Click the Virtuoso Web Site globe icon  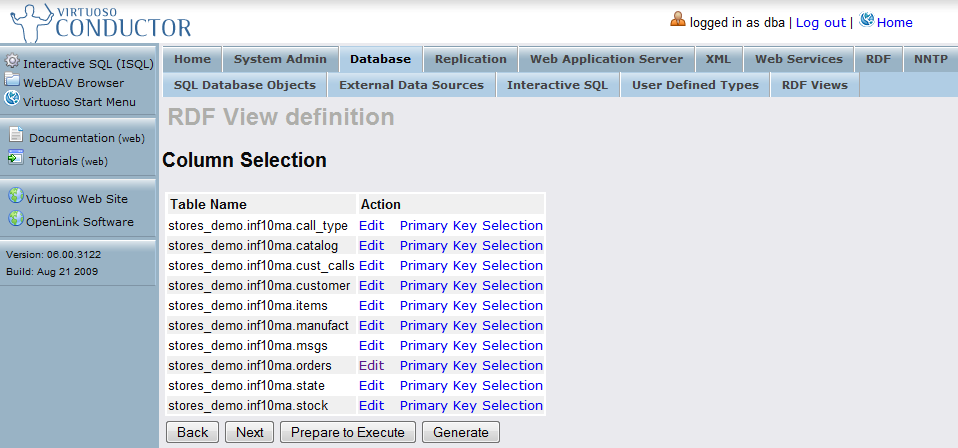coord(15,197)
